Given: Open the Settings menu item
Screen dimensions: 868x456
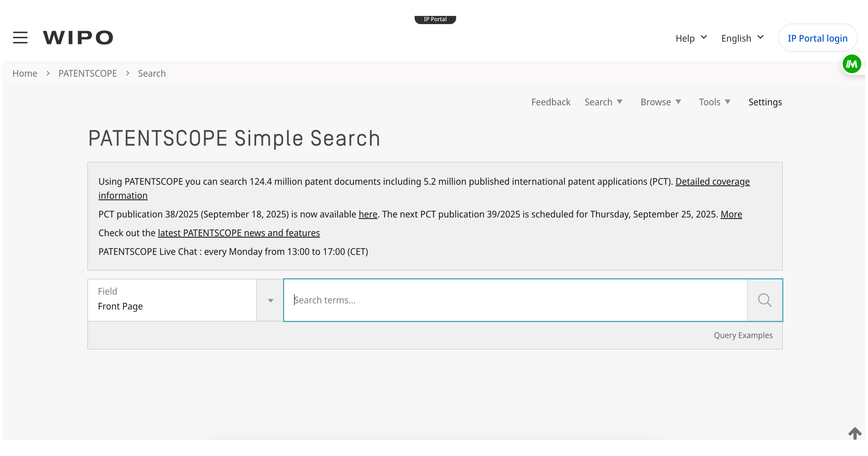Looking at the screenshot, I should click(x=765, y=102).
